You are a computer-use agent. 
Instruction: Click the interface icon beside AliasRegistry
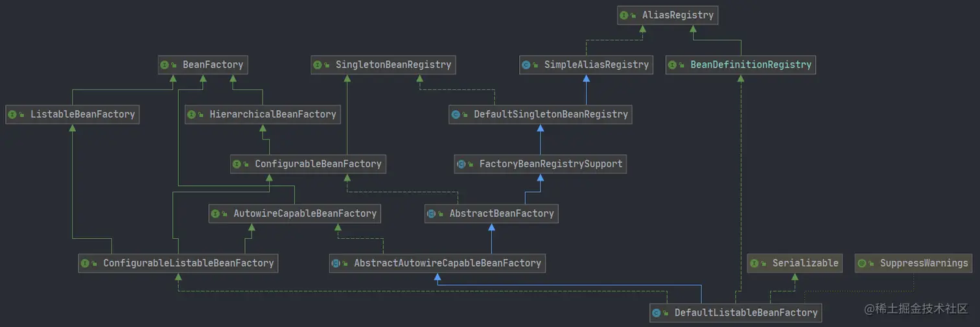point(624,15)
